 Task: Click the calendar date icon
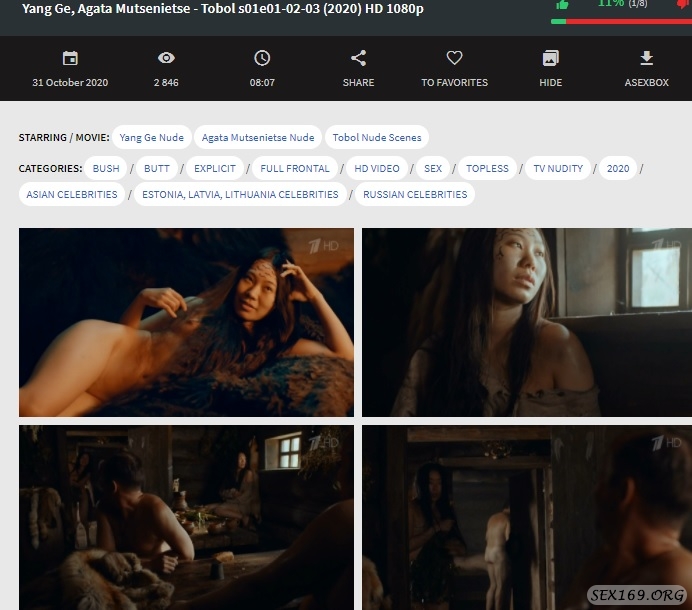pos(70,58)
